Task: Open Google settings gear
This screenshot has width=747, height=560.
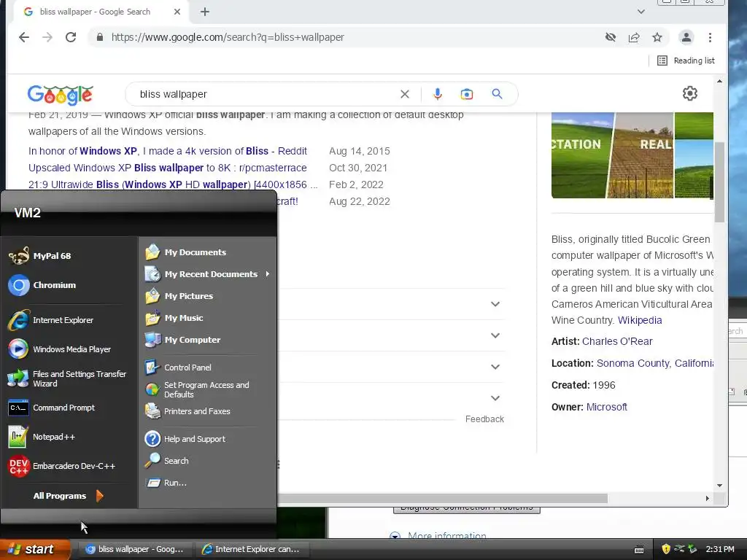Action: point(689,93)
